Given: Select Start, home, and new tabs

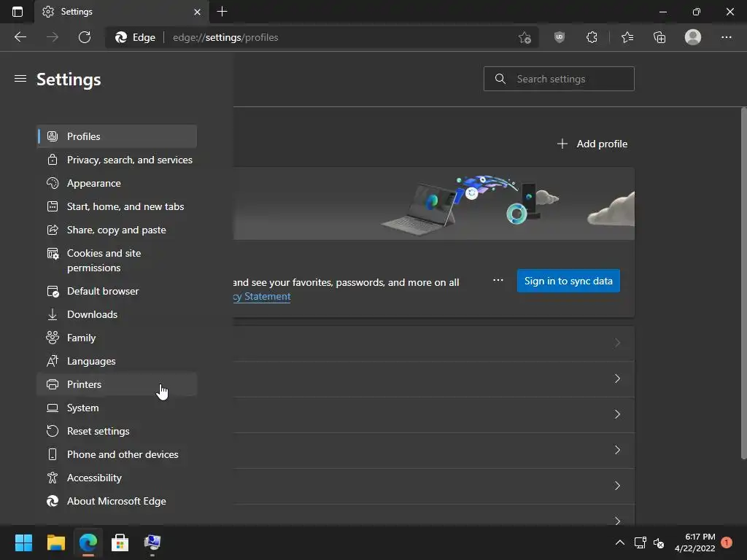Looking at the screenshot, I should pos(117,206).
